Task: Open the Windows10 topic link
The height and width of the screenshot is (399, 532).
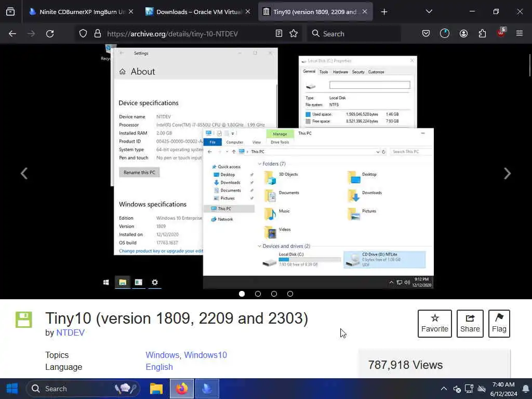Action: point(206,355)
